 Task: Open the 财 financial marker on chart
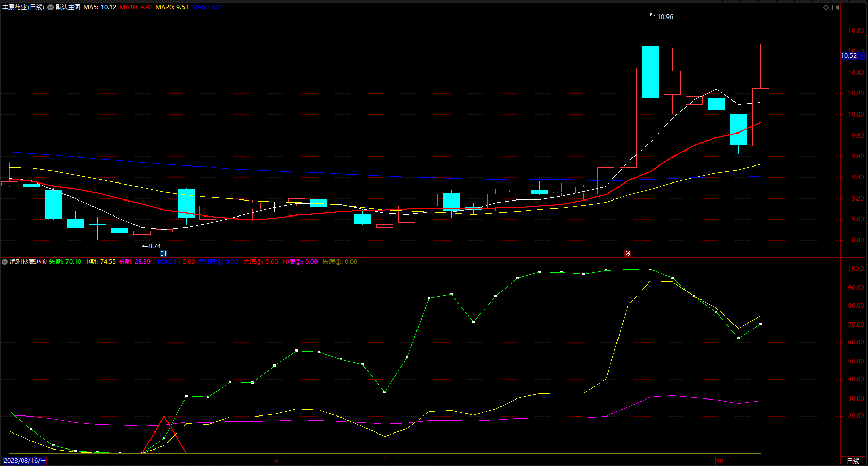coord(163,253)
